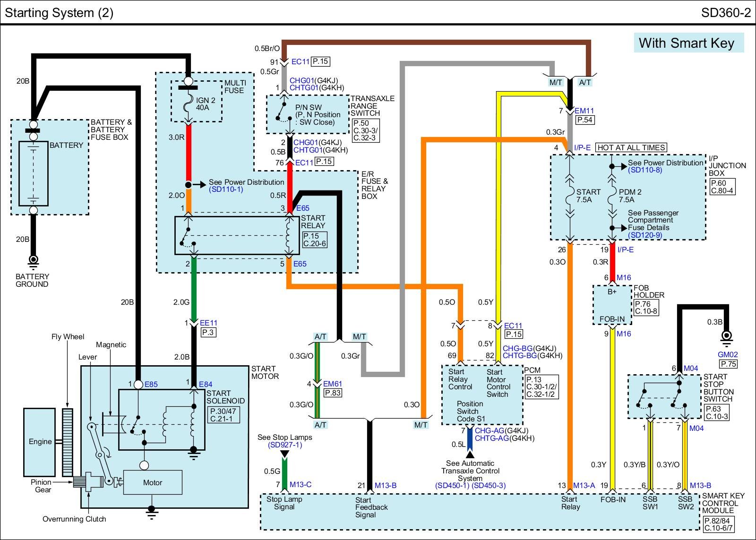The image size is (756, 540).
Task: Click the P.75 page box under GM02
Action: (728, 364)
